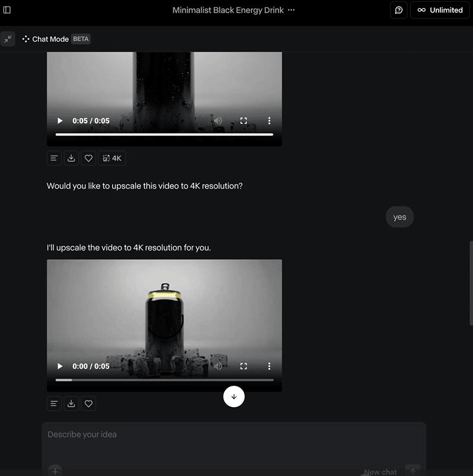
Task: Play the video showing 0:05 / 0:05
Action: click(x=60, y=120)
